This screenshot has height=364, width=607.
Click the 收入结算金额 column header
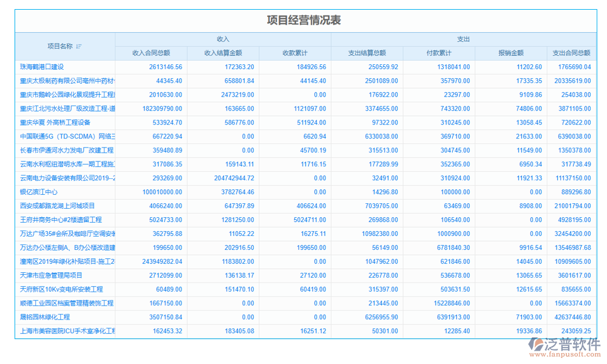pos(225,53)
